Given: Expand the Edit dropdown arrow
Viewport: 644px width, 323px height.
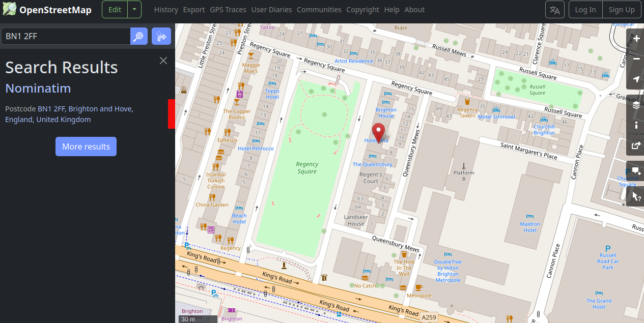Looking at the screenshot, I should coord(134,9).
